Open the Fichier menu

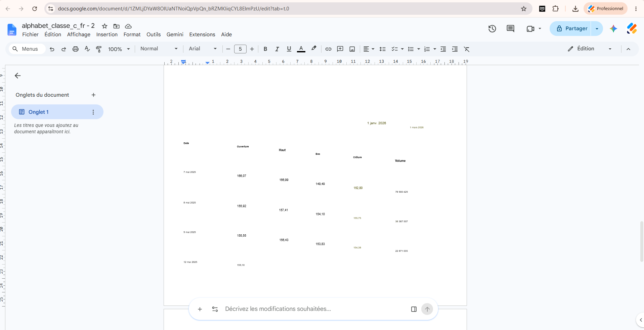(30, 35)
